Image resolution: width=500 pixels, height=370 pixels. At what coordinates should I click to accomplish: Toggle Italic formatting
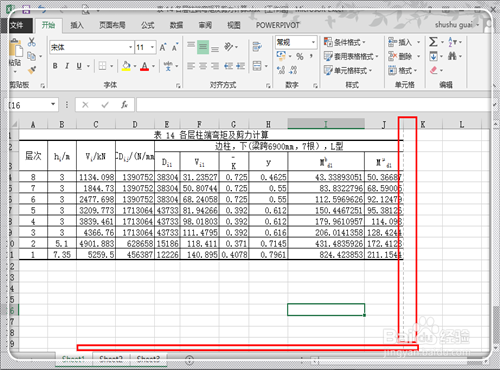(67, 66)
